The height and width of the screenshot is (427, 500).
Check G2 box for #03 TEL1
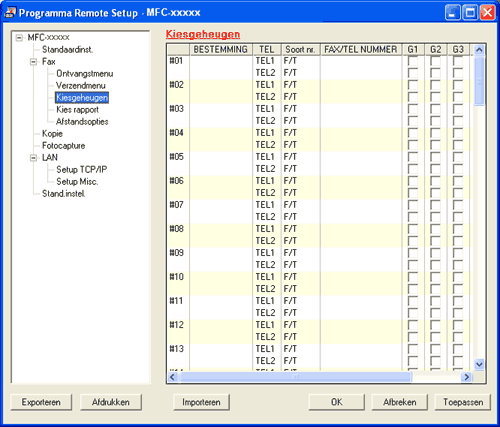click(x=435, y=109)
